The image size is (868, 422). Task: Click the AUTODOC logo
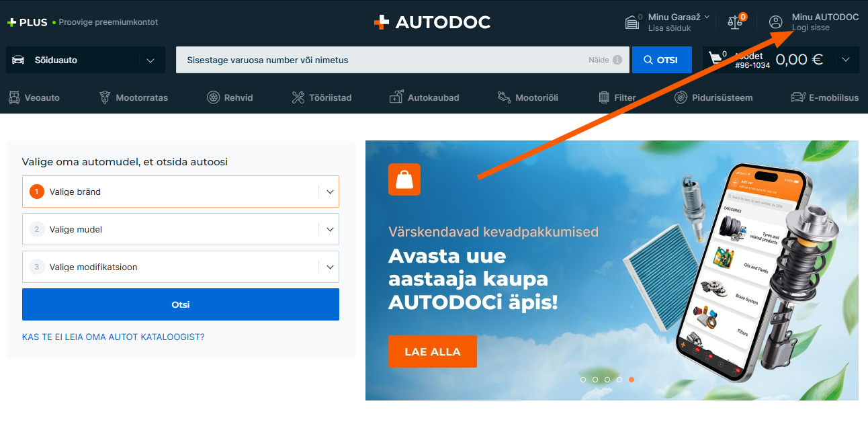(x=432, y=22)
